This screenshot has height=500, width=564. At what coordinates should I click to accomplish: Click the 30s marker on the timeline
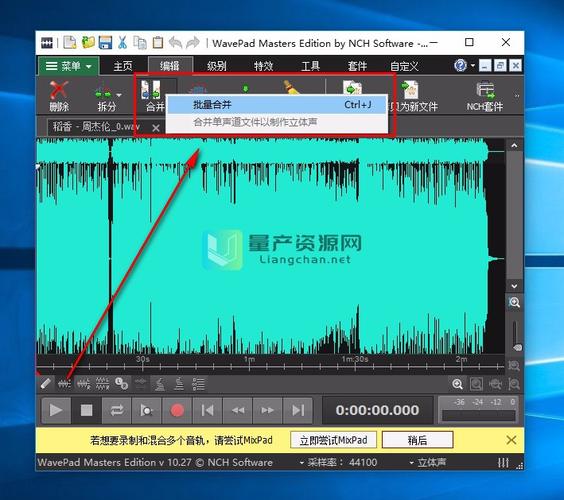(x=143, y=360)
